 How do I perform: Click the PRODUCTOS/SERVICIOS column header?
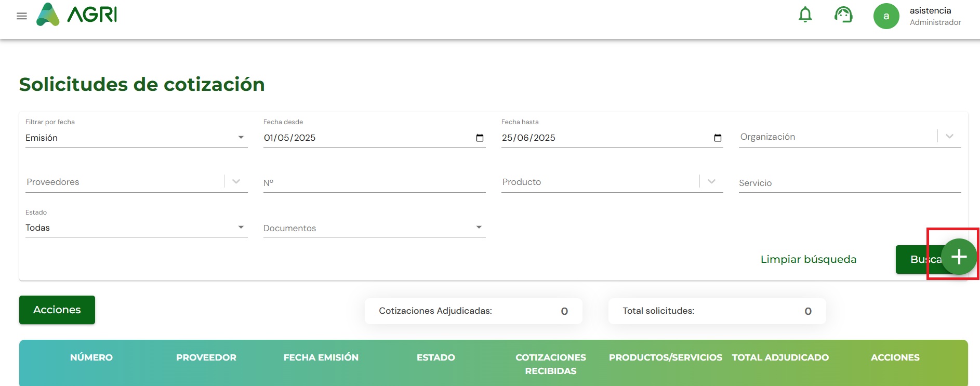(666, 357)
